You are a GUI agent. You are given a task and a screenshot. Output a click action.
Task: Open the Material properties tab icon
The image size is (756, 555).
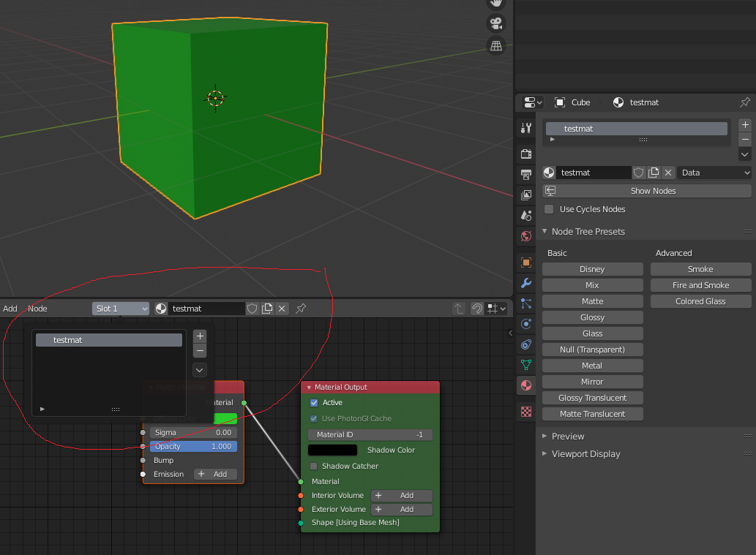pyautogui.click(x=525, y=385)
